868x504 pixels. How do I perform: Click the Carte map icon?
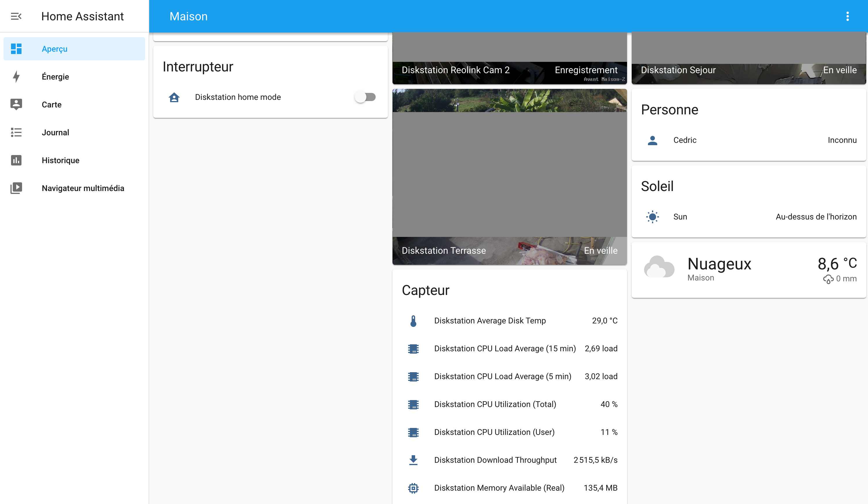pyautogui.click(x=16, y=105)
